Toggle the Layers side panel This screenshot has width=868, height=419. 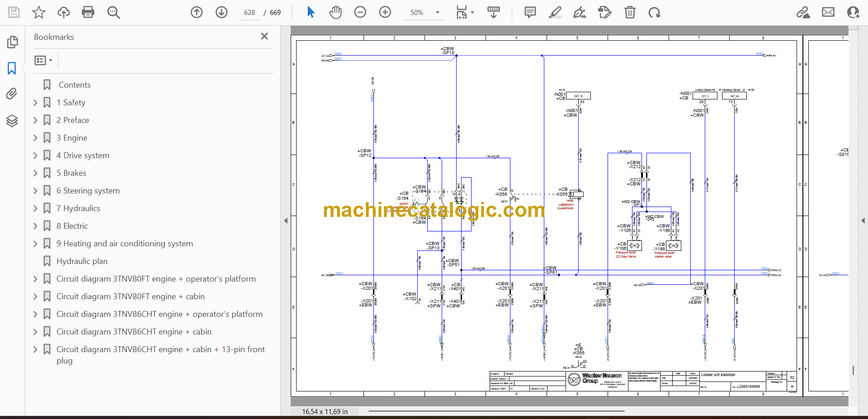tap(12, 121)
